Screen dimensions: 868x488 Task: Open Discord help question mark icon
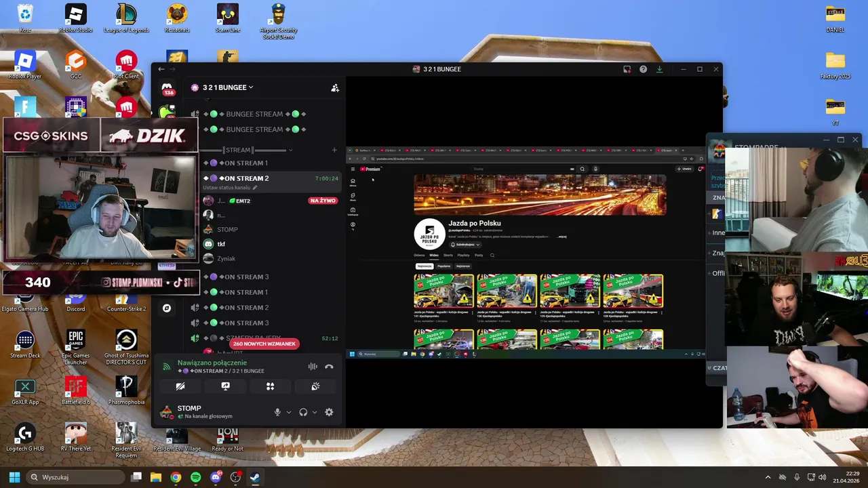[x=643, y=69]
